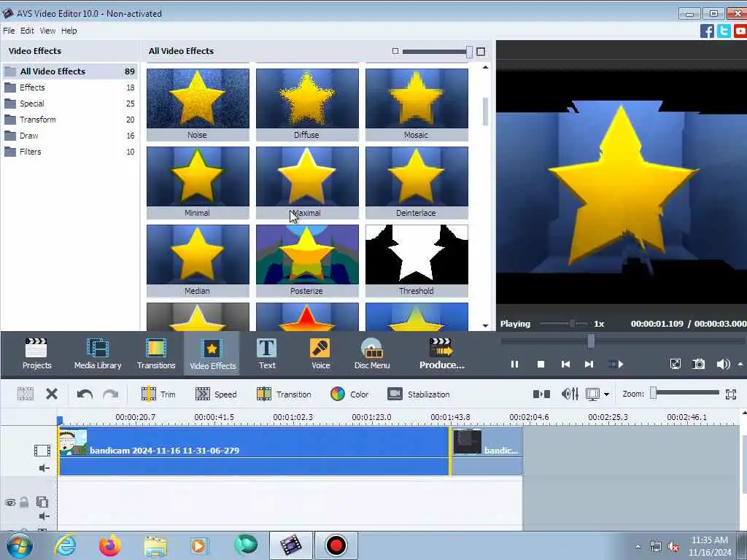Viewport: 747px width, 560px height.
Task: Mute the preview speaker volume
Action: [x=723, y=365]
